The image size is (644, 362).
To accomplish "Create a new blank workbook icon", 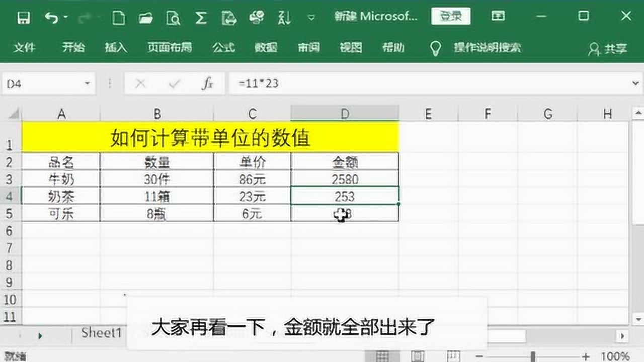I will tap(118, 18).
